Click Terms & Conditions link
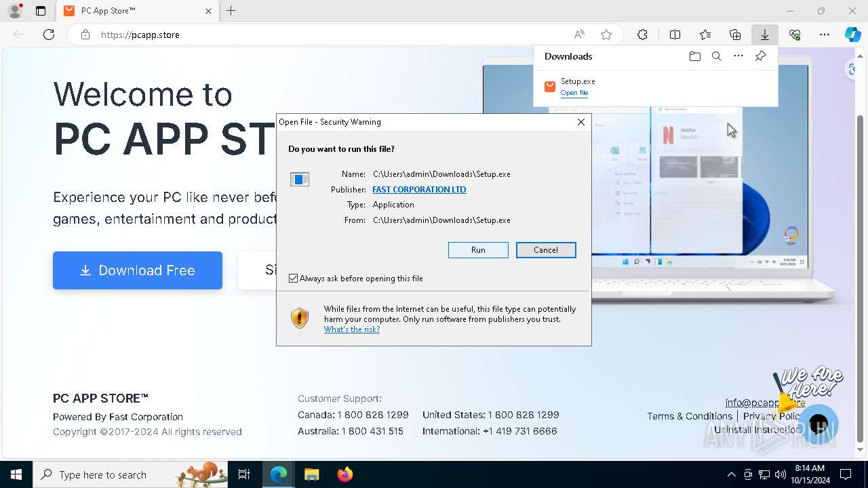Image resolution: width=868 pixels, height=488 pixels. [x=690, y=416]
